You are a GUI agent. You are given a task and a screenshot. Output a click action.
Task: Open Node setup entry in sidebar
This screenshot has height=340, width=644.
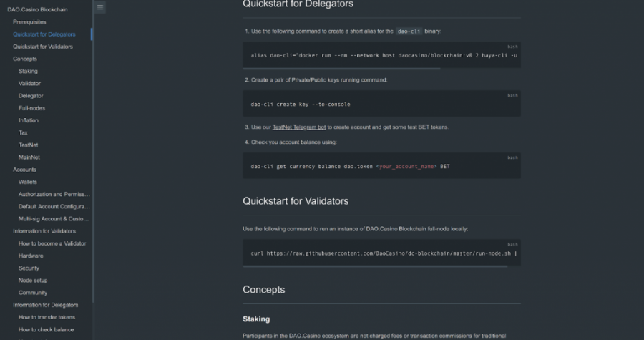33,281
